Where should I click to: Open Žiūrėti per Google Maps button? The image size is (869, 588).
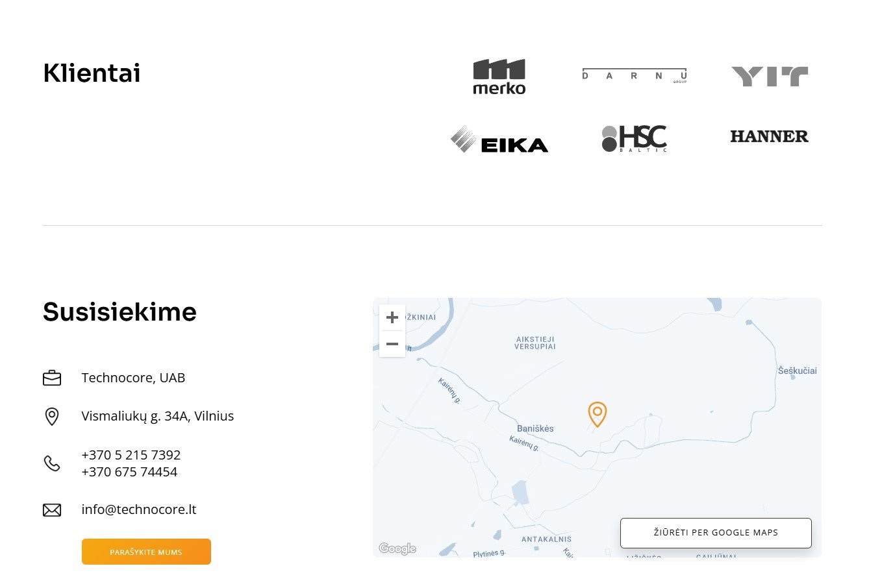[x=715, y=533]
